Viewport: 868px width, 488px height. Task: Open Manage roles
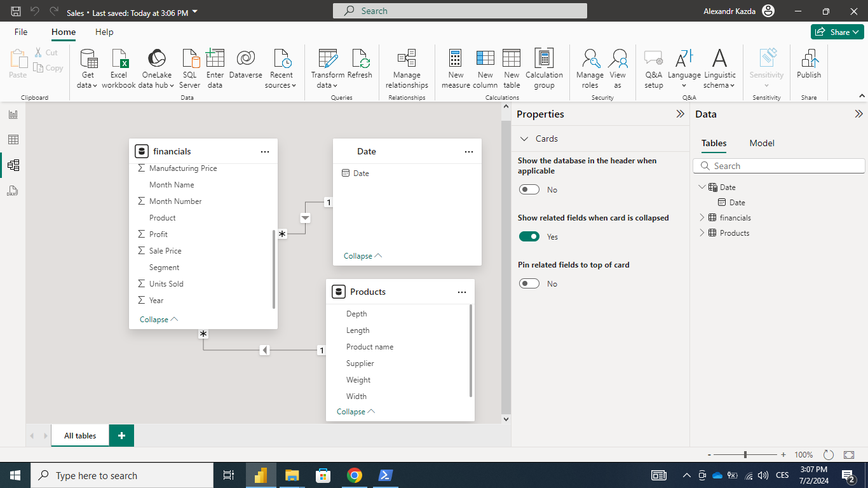(x=590, y=69)
